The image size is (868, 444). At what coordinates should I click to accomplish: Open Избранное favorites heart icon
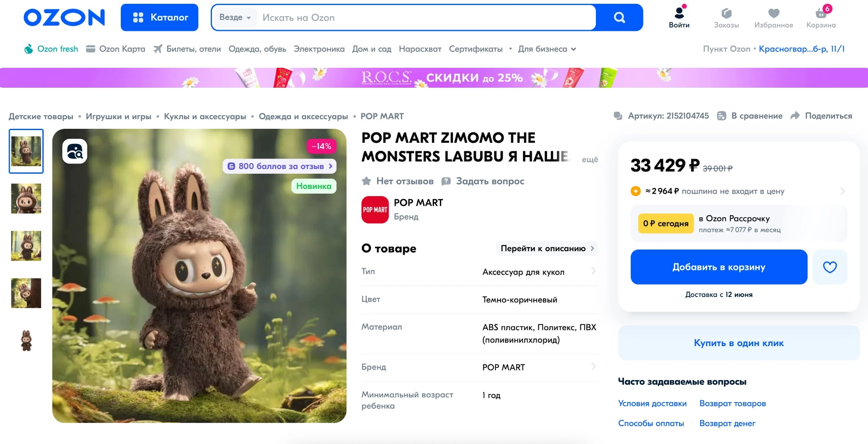click(x=773, y=18)
